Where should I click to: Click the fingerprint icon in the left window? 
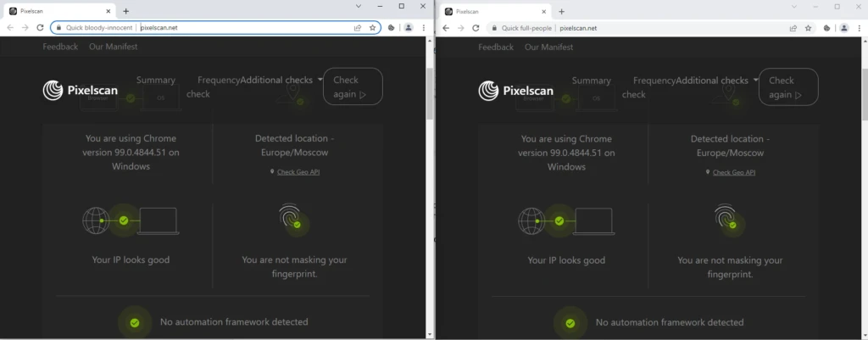pos(292,218)
